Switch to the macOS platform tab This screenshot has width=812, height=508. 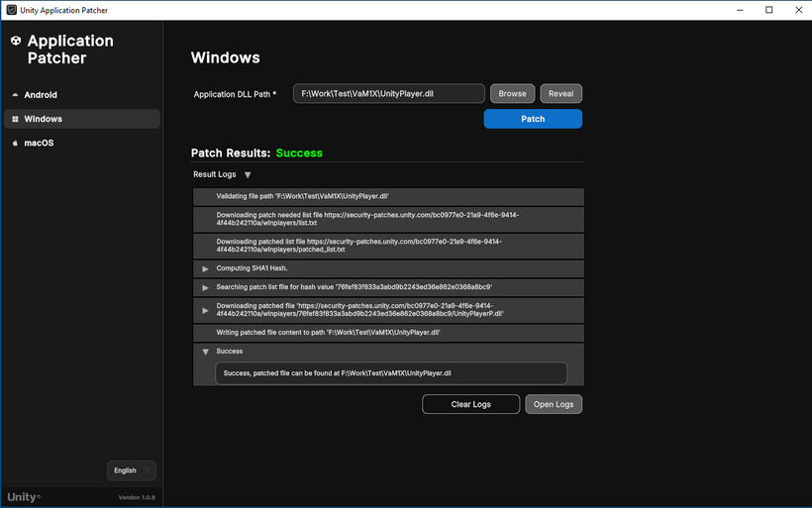point(40,144)
